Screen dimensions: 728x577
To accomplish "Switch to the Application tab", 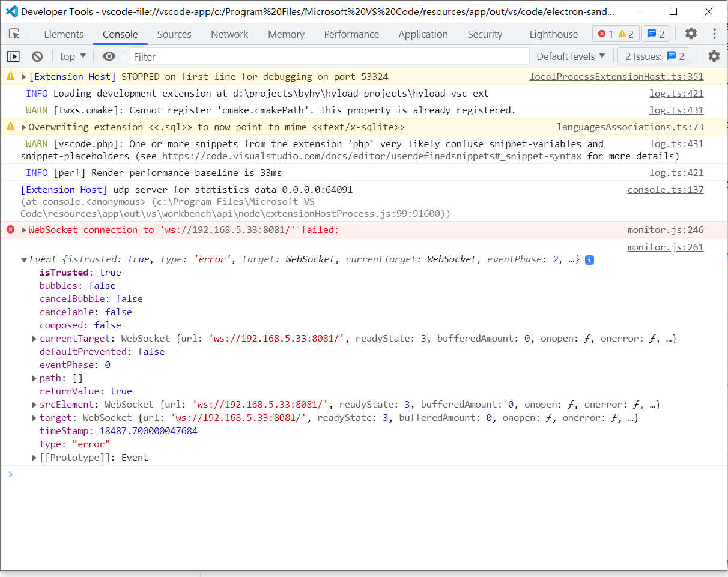I will 423,34.
